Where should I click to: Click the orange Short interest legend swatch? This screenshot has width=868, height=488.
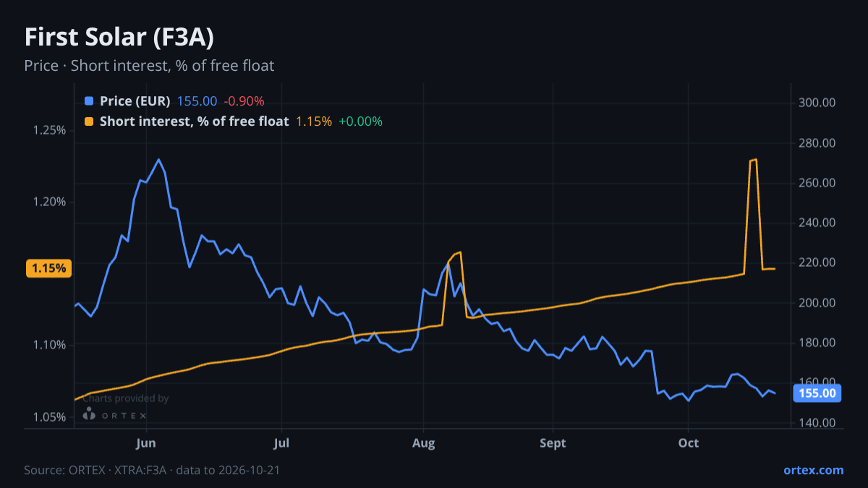[89, 121]
